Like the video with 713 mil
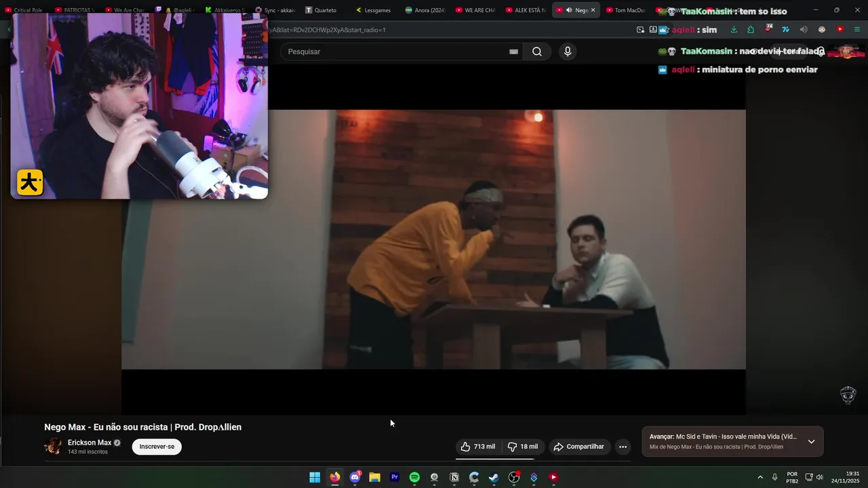The height and width of the screenshot is (488, 868). pos(479,447)
